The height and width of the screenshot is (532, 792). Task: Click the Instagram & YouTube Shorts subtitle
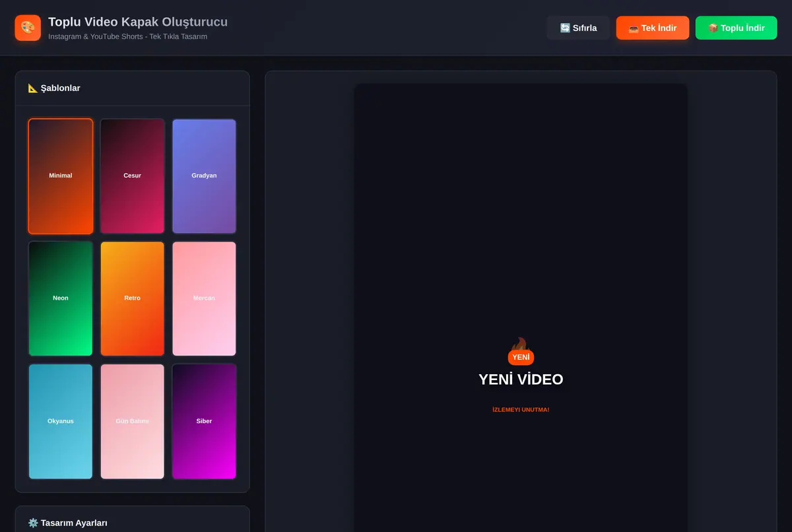(x=128, y=36)
